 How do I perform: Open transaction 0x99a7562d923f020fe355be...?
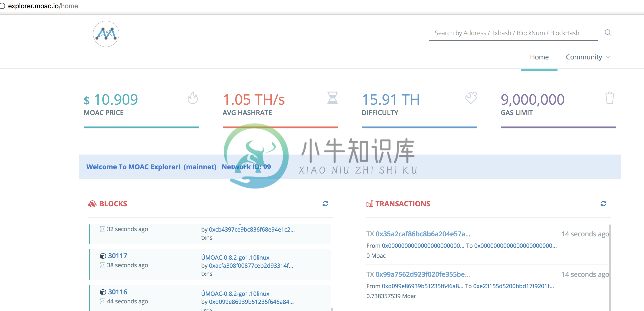tap(423, 274)
